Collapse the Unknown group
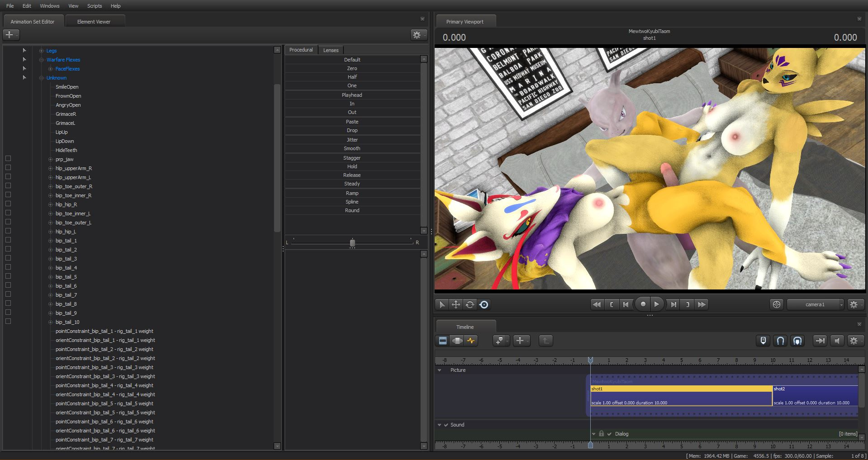The height and width of the screenshot is (460, 868). pyautogui.click(x=42, y=78)
